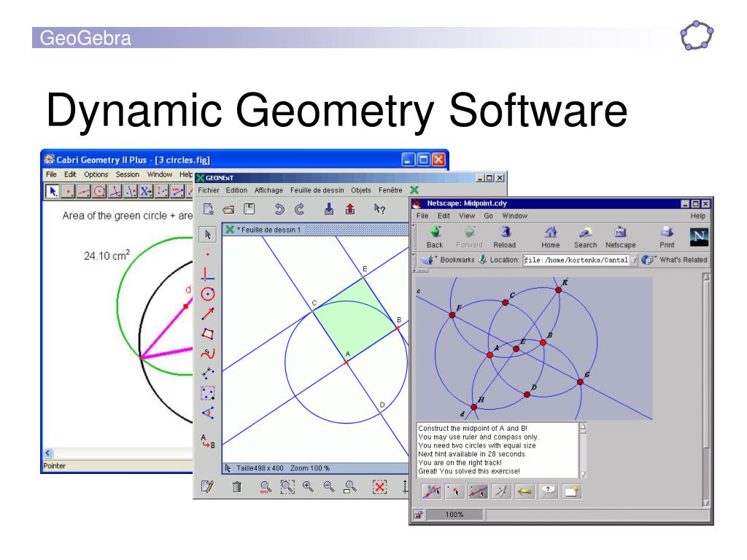Select the arrow pointer tool in GEONExT sidebar
Screen dimensions: 747x560
207,235
